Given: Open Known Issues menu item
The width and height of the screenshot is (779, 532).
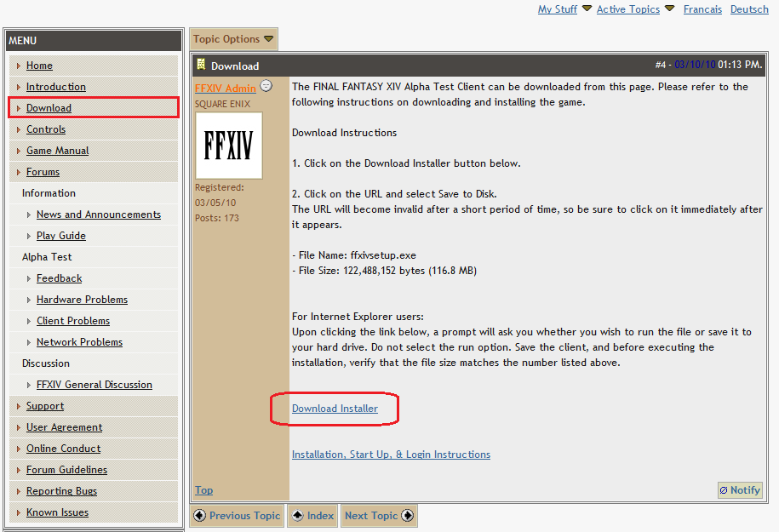Looking at the screenshot, I should coord(57,512).
